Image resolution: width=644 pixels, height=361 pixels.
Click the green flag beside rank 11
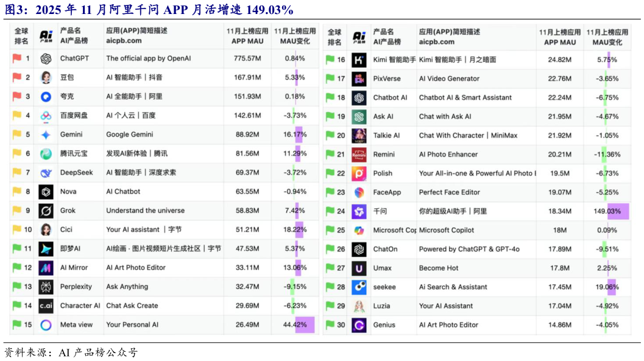click(x=17, y=248)
